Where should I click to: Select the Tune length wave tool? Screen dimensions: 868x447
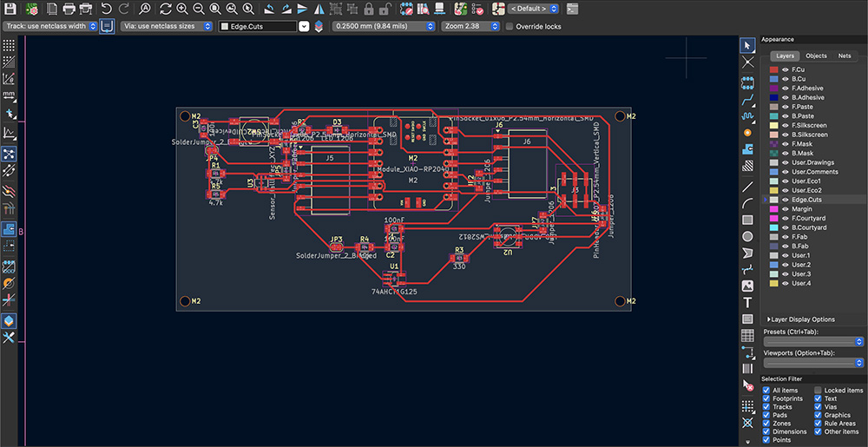pyautogui.click(x=747, y=116)
